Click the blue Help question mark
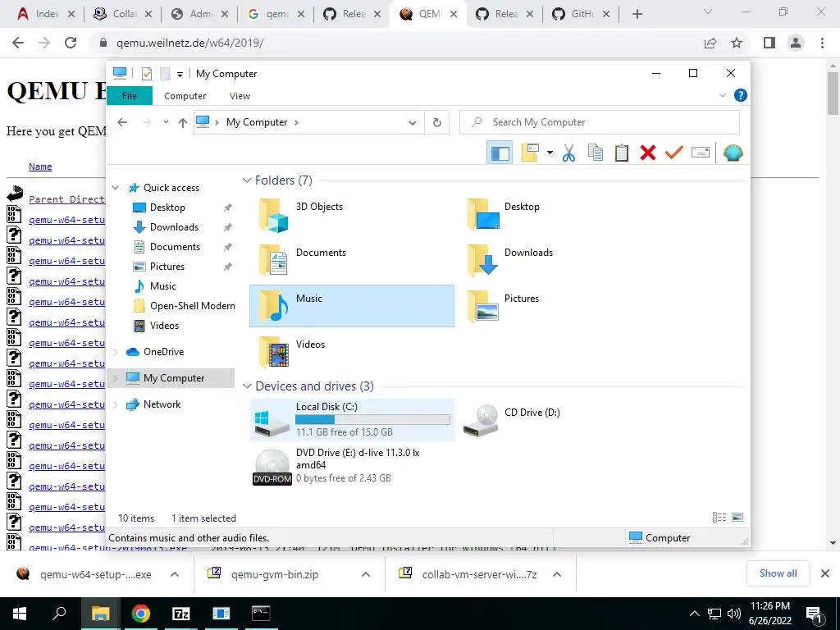840x630 pixels. pos(741,95)
